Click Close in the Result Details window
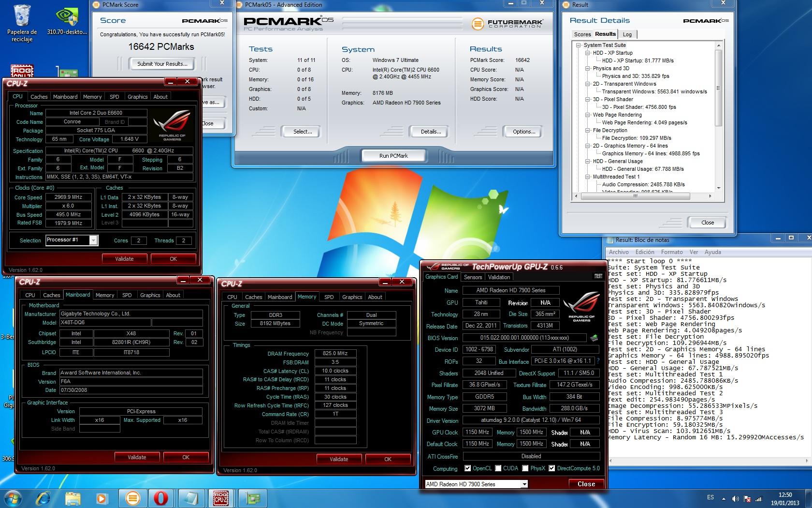The image size is (812, 508). pos(708,223)
